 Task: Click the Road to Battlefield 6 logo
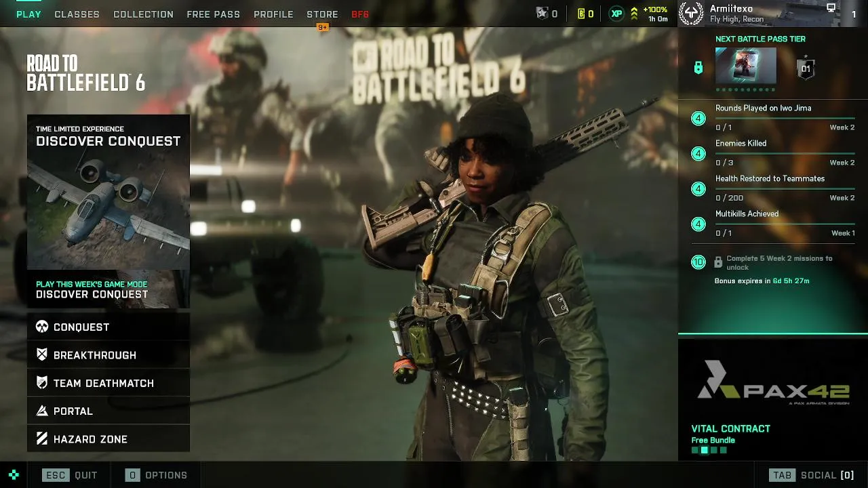point(85,73)
